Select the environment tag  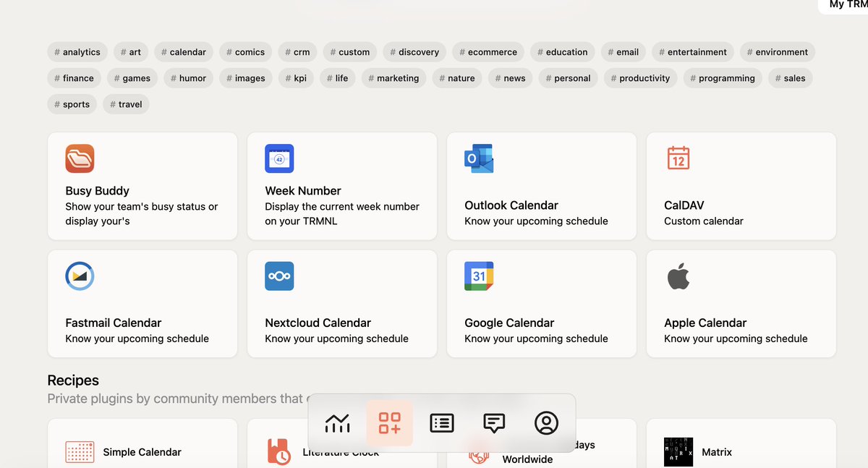point(778,52)
